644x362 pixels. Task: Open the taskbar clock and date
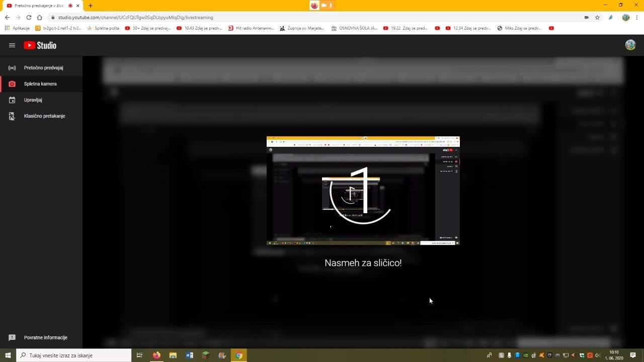[614, 355]
